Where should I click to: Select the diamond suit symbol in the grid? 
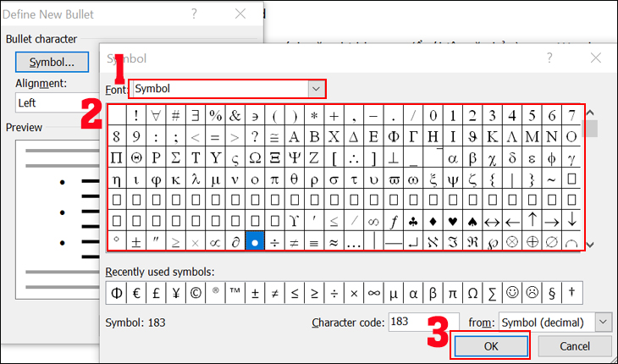pyautogui.click(x=433, y=221)
